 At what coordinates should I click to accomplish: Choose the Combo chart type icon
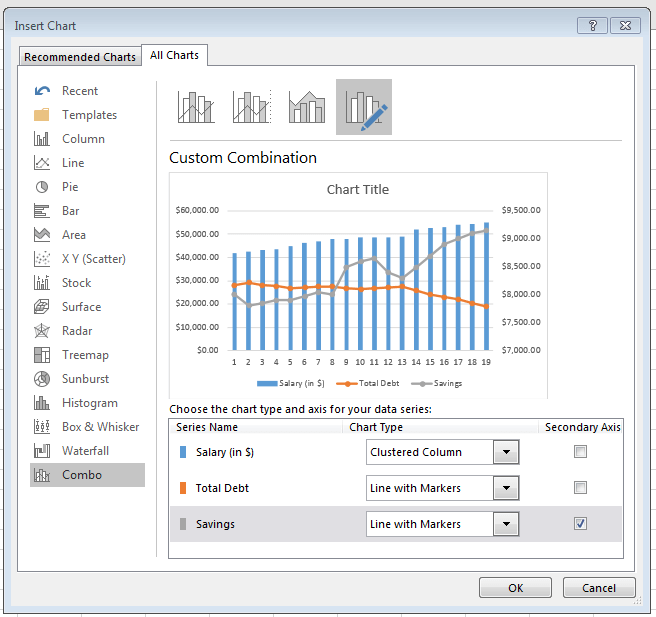click(x=42, y=475)
